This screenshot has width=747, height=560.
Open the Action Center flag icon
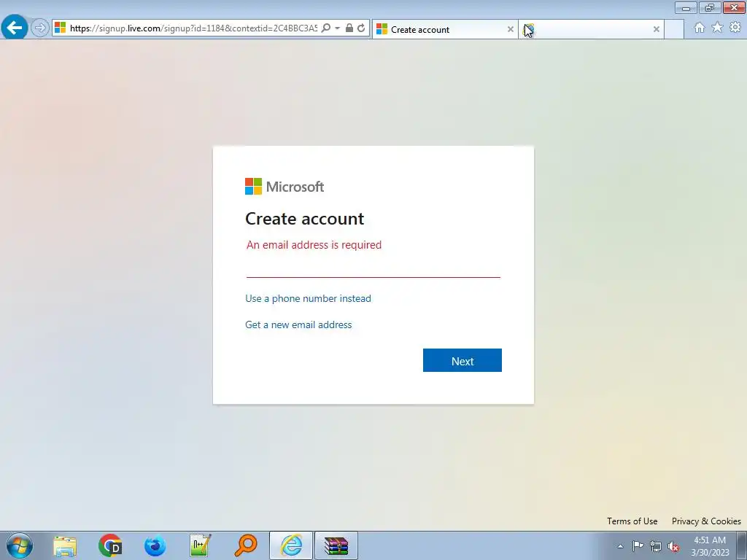638,545
